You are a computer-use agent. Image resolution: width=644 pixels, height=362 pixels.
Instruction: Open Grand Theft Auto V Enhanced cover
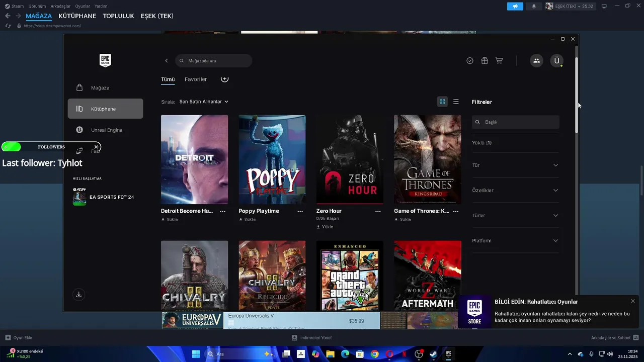350,276
